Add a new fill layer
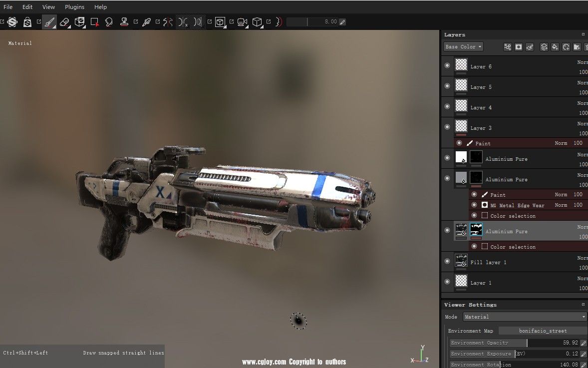The height and width of the screenshot is (368, 588). pyautogui.click(x=555, y=47)
